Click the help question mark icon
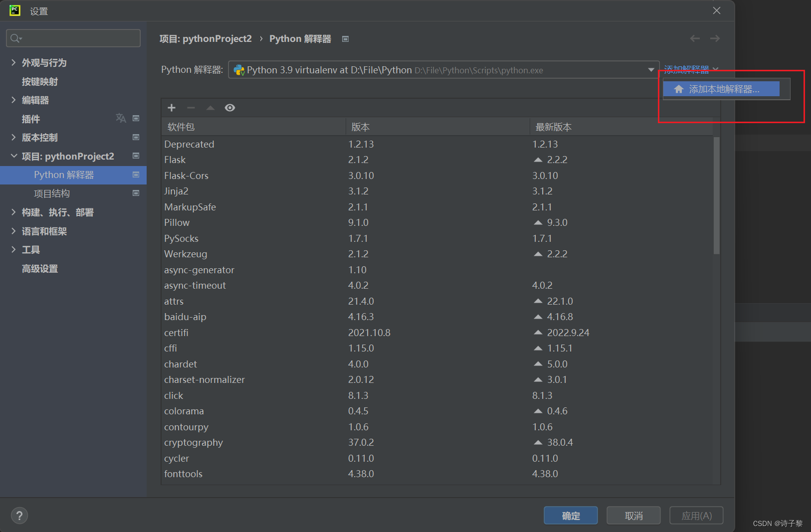The width and height of the screenshot is (811, 532). (19, 515)
